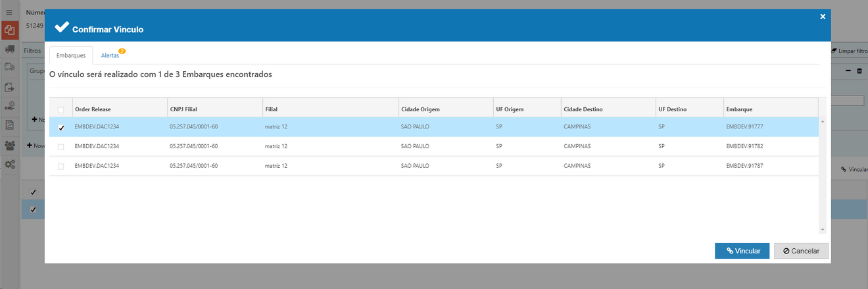This screenshot has height=289, width=868.
Task: Open the users group sidebar icon
Action: click(x=10, y=145)
